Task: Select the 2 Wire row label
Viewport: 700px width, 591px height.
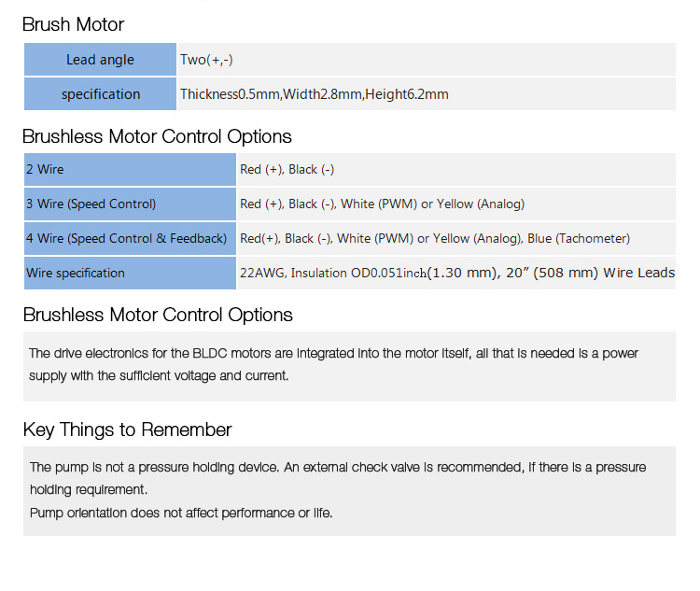Action: [130, 169]
